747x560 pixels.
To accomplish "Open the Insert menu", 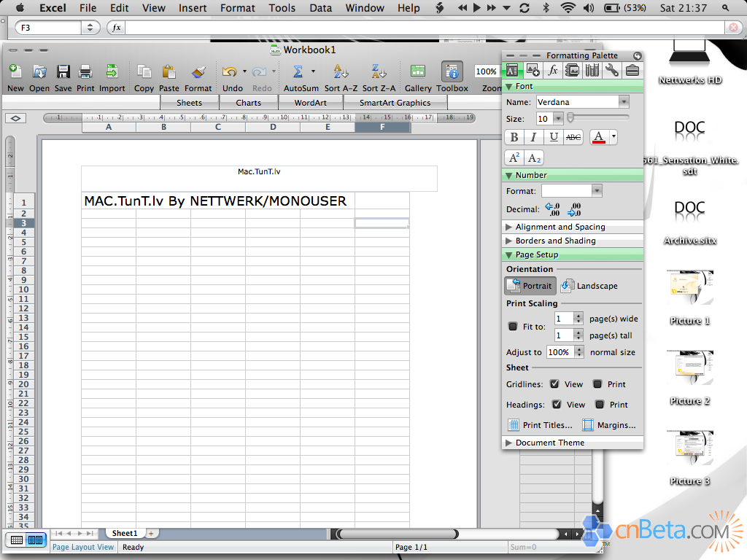I will [193, 8].
